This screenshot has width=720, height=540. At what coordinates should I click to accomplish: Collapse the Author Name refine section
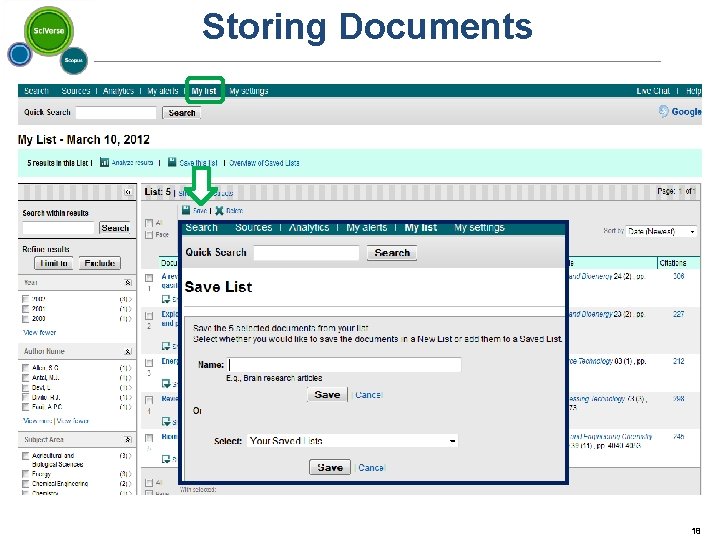pyautogui.click(x=128, y=352)
